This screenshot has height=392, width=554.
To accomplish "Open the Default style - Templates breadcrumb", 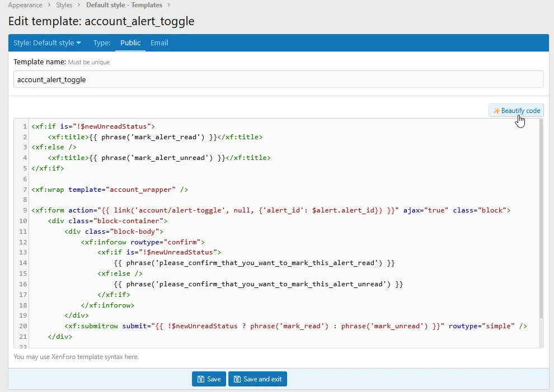I will pos(124,5).
